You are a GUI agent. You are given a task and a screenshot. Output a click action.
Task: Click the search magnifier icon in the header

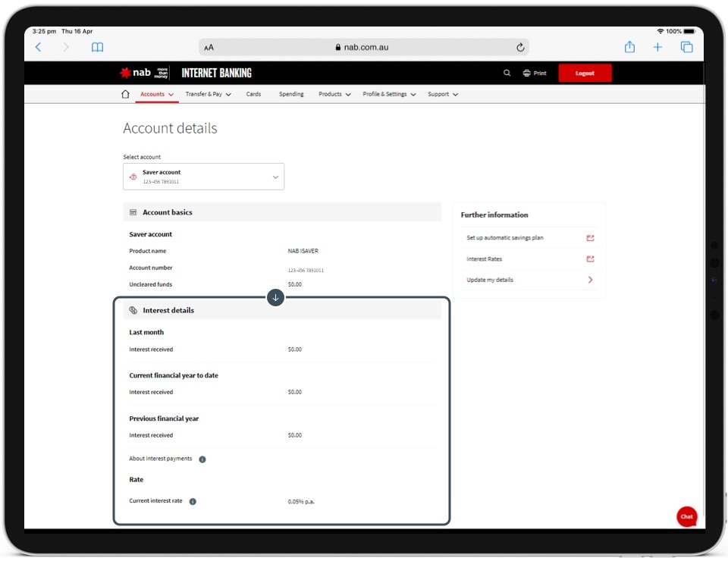507,73
